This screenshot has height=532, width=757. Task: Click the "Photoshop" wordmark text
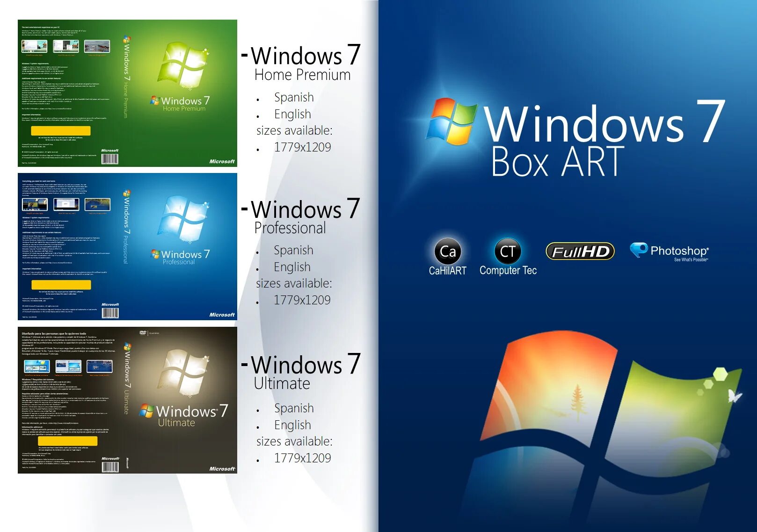point(679,251)
